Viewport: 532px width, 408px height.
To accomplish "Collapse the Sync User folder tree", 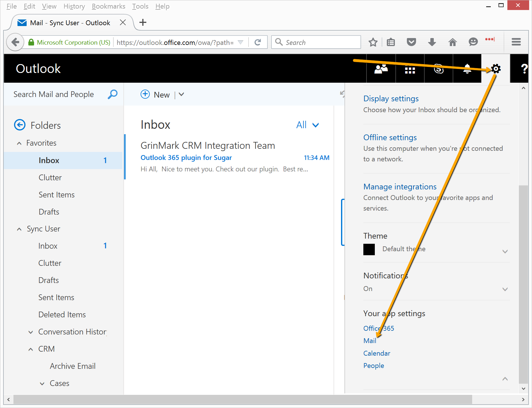I will 19,229.
